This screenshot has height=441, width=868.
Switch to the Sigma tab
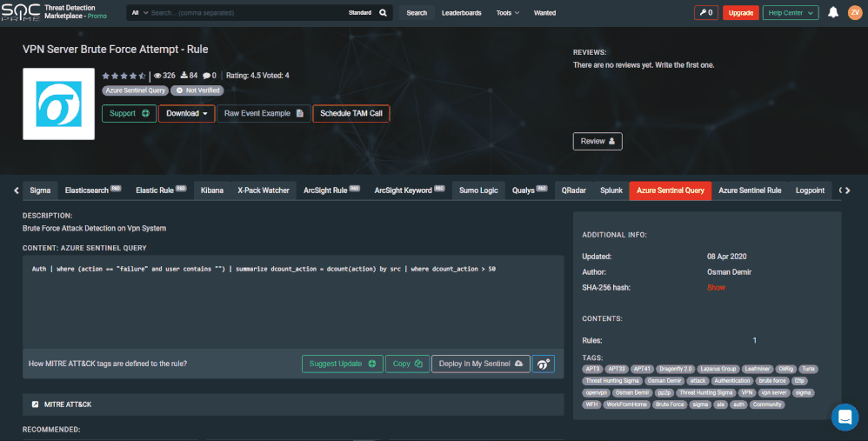click(40, 190)
